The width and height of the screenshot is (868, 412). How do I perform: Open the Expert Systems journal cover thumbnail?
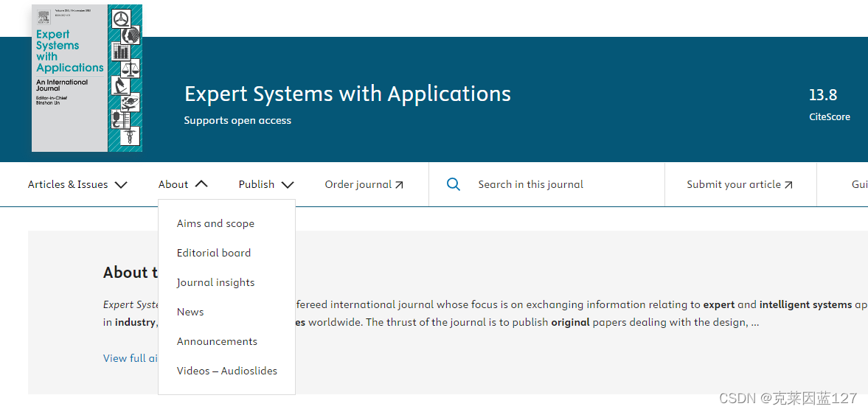click(87, 78)
